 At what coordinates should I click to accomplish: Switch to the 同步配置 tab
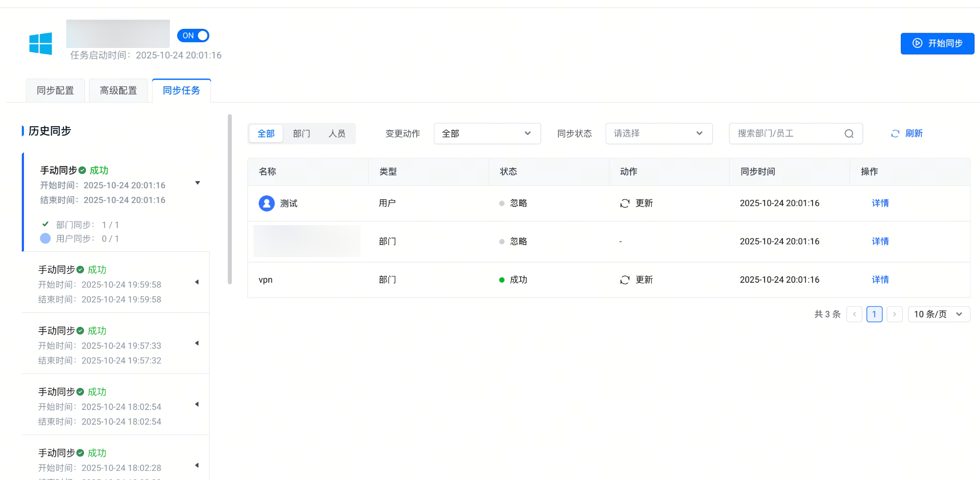[55, 91]
